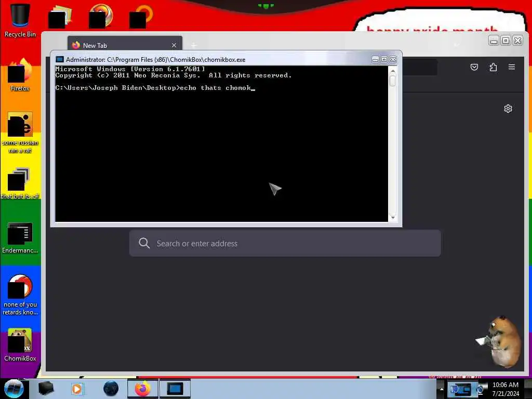532x399 pixels.
Task: Open the Recycle Bin desktop icon
Action: pos(20,20)
